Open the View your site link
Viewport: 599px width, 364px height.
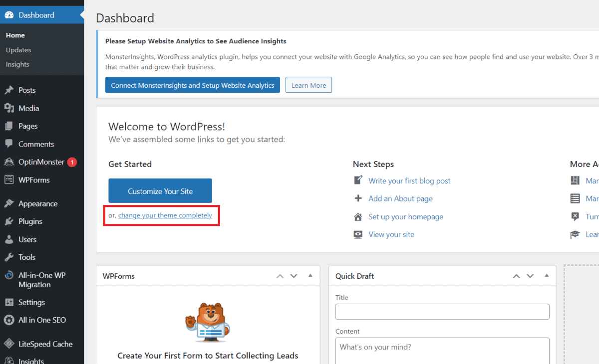pos(391,234)
